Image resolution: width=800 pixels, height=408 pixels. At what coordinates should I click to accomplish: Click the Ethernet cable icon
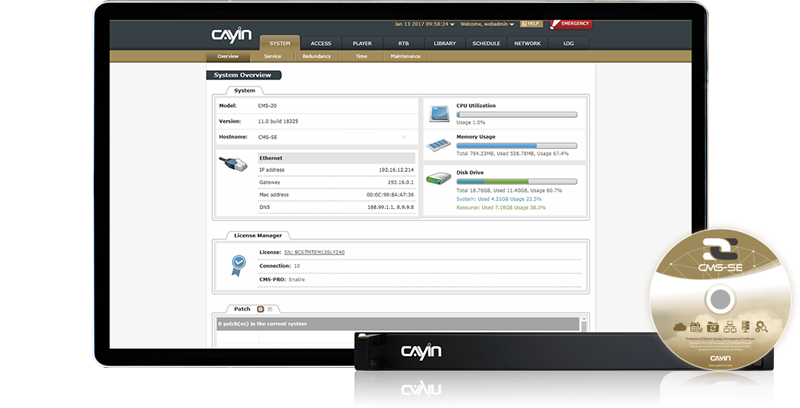233,164
